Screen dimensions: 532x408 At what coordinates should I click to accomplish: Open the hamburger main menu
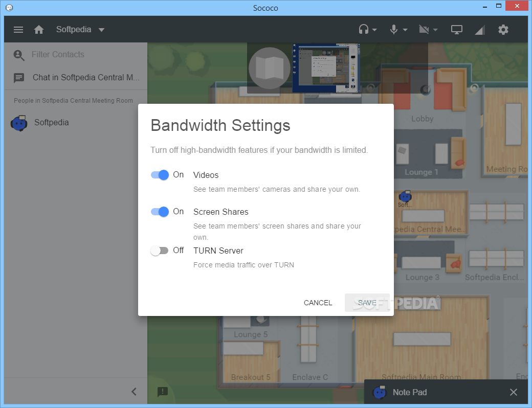point(18,30)
